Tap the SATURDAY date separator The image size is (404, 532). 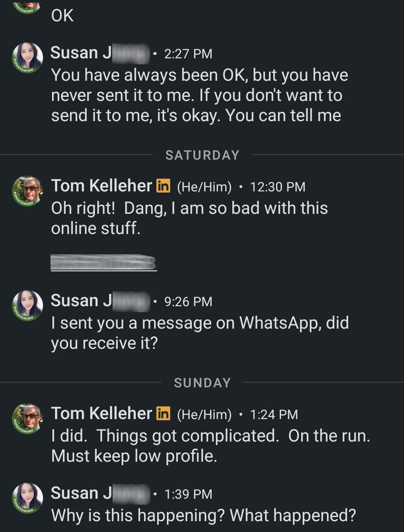point(202,155)
